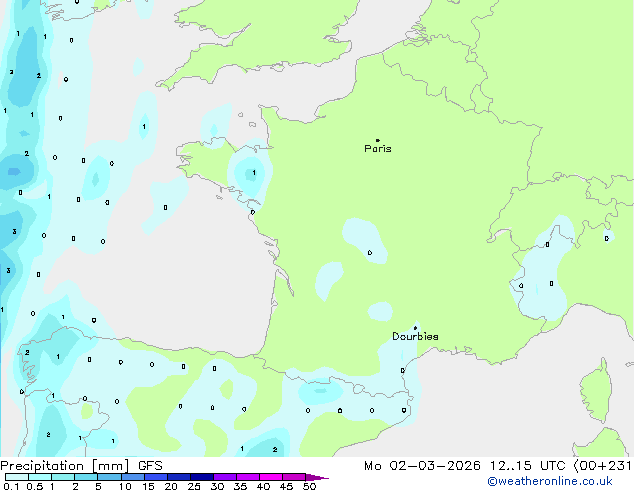Click the '12..15 UTC' time text

click(x=527, y=466)
